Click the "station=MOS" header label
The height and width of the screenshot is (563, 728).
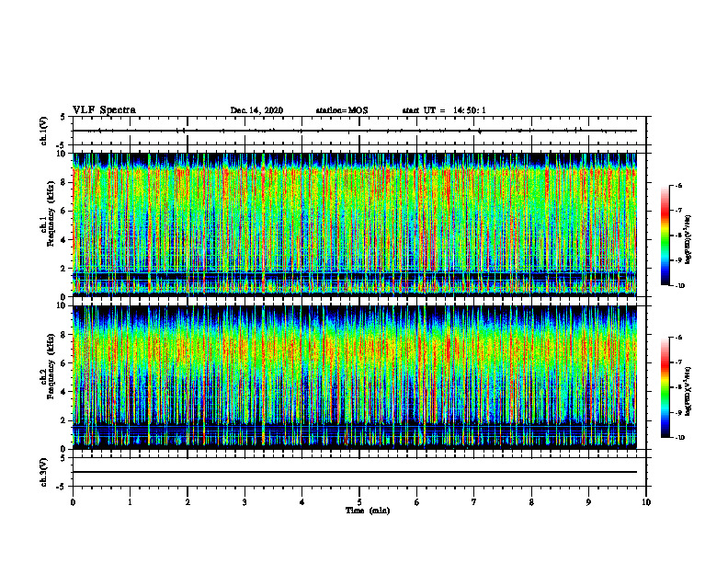(342, 110)
